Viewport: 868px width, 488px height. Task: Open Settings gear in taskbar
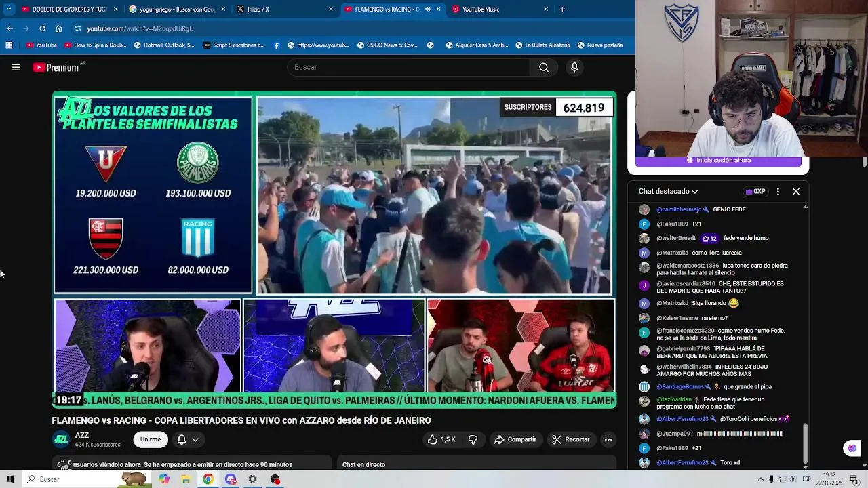click(x=252, y=479)
